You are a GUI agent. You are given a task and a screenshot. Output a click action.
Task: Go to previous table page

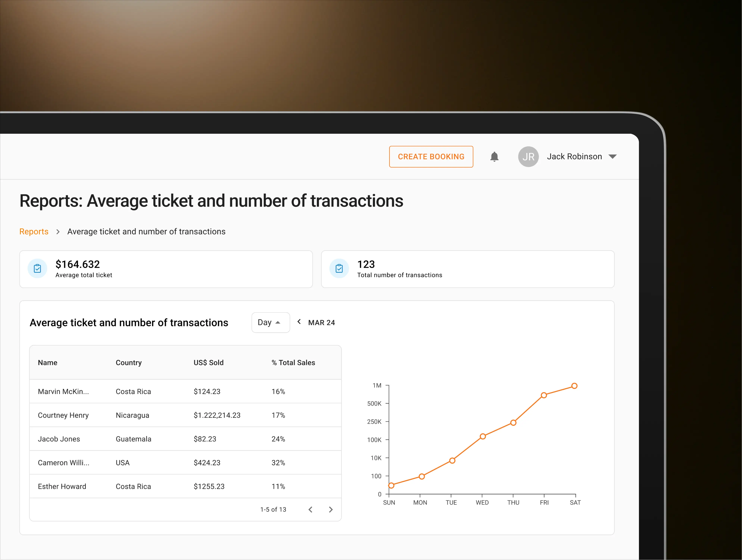311,509
